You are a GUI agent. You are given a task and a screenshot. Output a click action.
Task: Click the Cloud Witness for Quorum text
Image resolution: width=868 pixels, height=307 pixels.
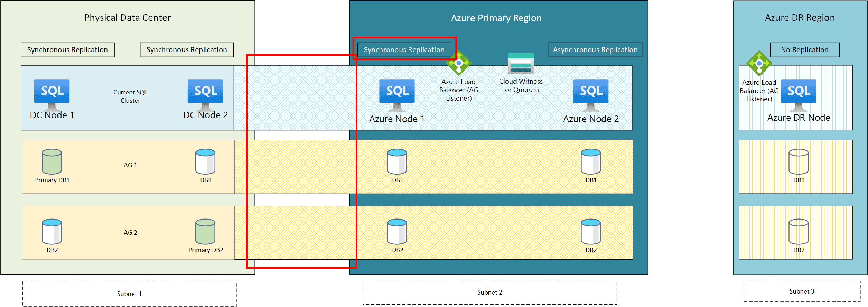(x=521, y=86)
